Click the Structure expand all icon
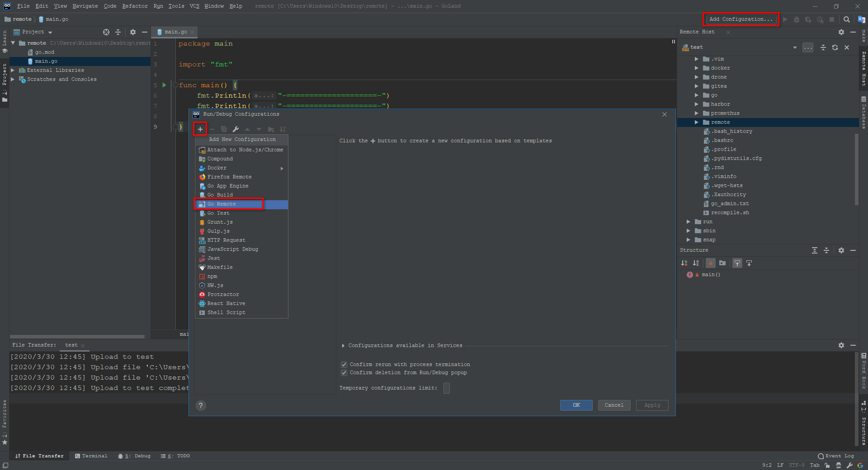868x470 pixels. [x=815, y=250]
